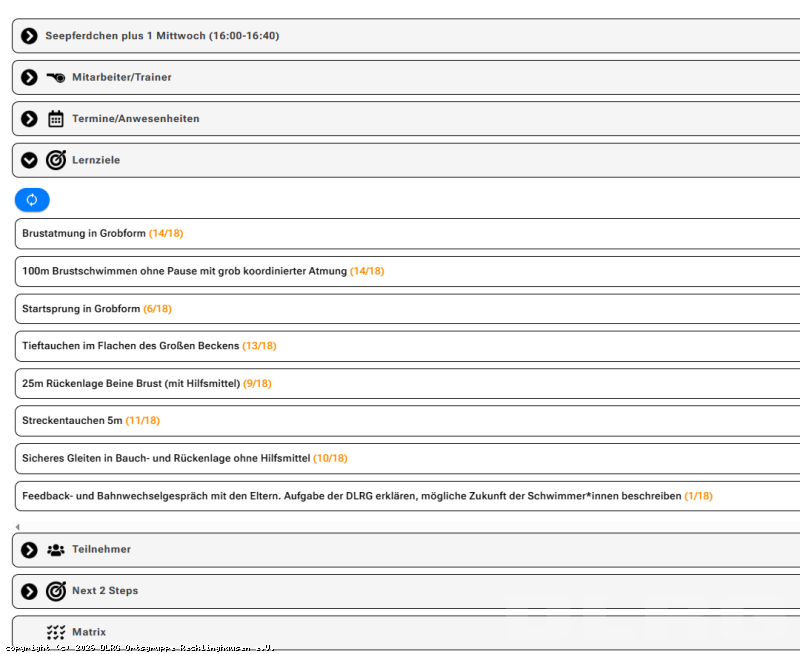Viewport: 800px width, 654px height.
Task: Click the checklist grid icon beside Matrix
Action: [x=56, y=633]
